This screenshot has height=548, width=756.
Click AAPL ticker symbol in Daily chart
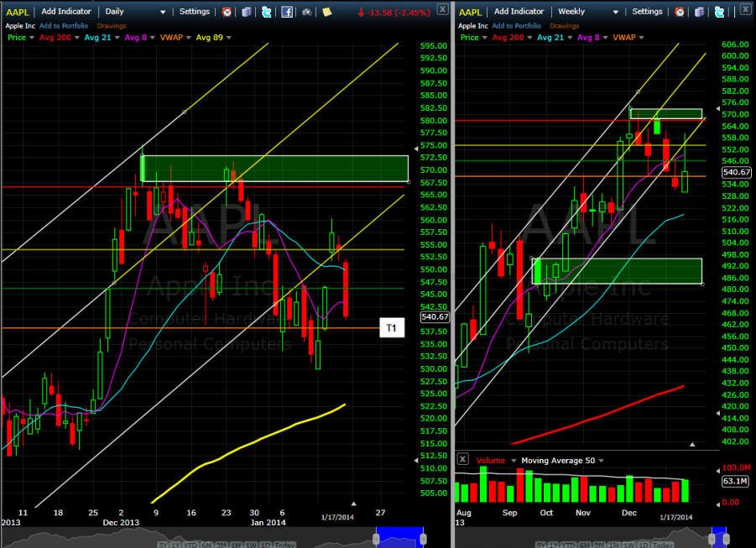pyautogui.click(x=18, y=12)
